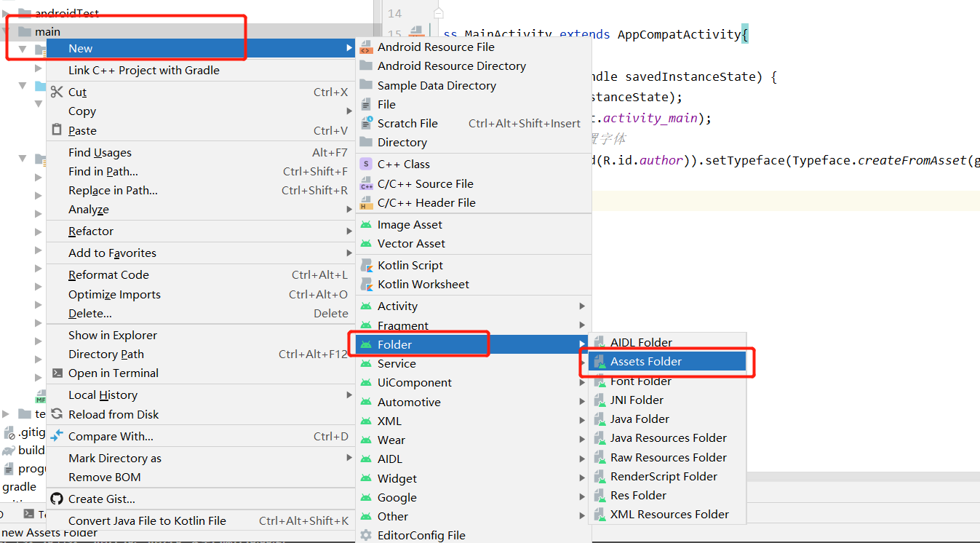The height and width of the screenshot is (543, 980).
Task: Click the Open in Terminal icon
Action: click(57, 373)
